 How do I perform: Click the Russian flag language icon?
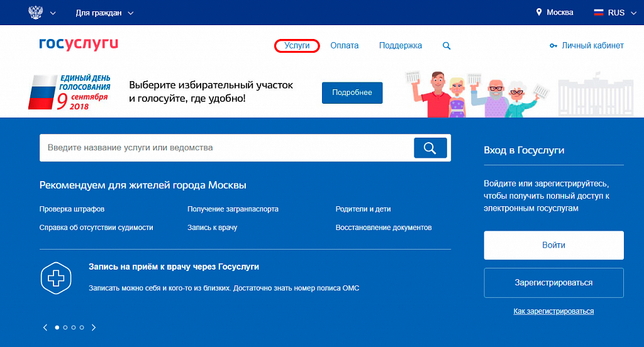click(599, 13)
